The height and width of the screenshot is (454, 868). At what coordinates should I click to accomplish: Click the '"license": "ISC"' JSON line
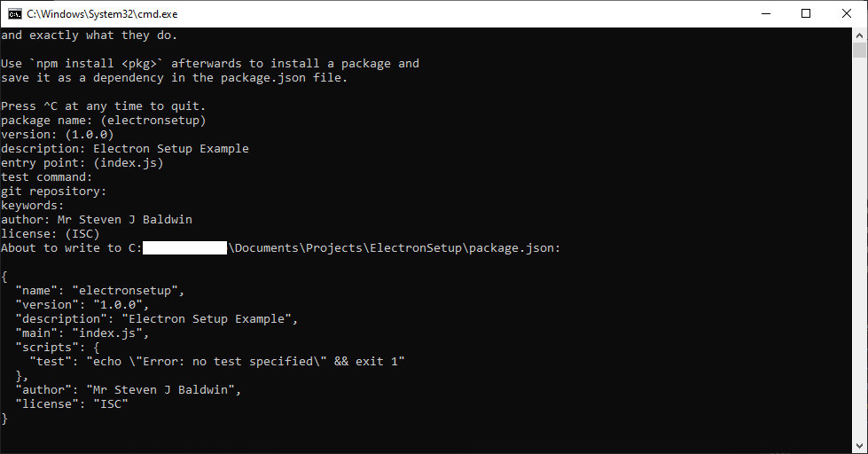point(72,404)
